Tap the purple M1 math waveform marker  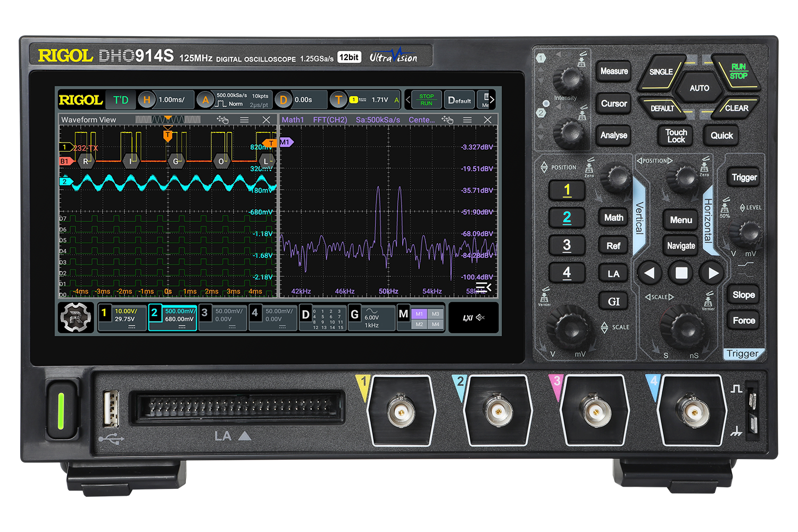pos(286,143)
